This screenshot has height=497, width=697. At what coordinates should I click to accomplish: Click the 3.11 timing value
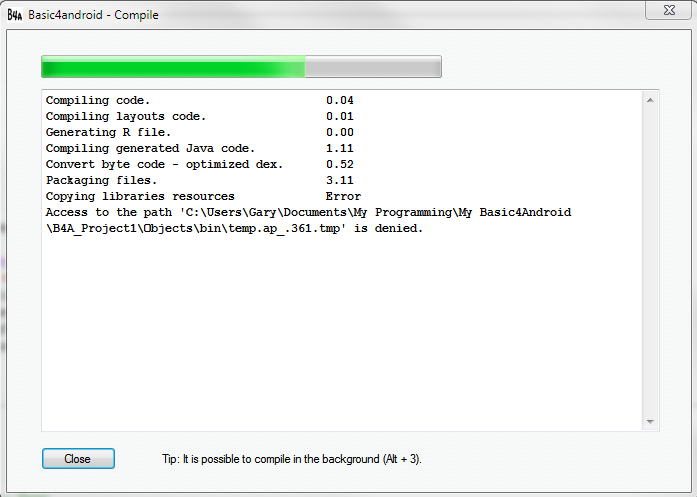pos(340,180)
